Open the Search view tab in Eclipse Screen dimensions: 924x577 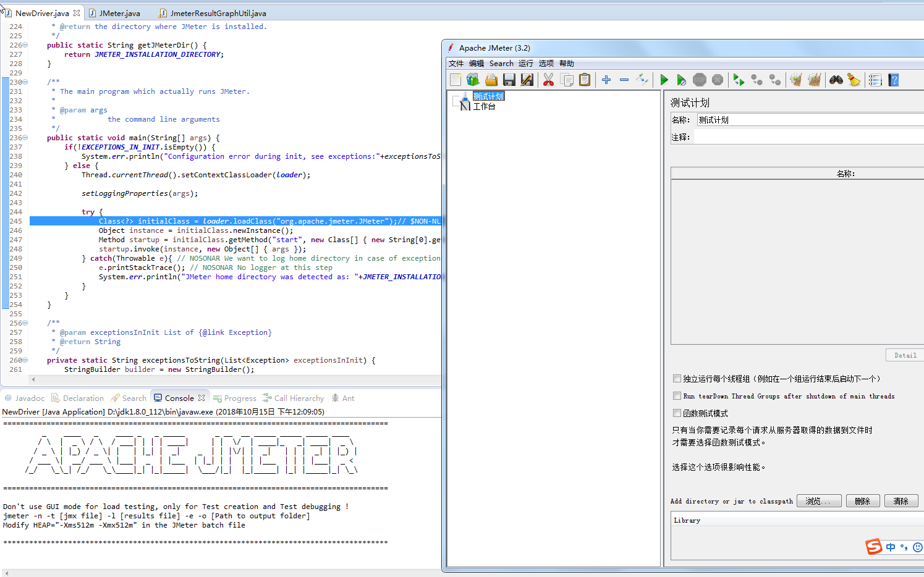click(x=129, y=398)
